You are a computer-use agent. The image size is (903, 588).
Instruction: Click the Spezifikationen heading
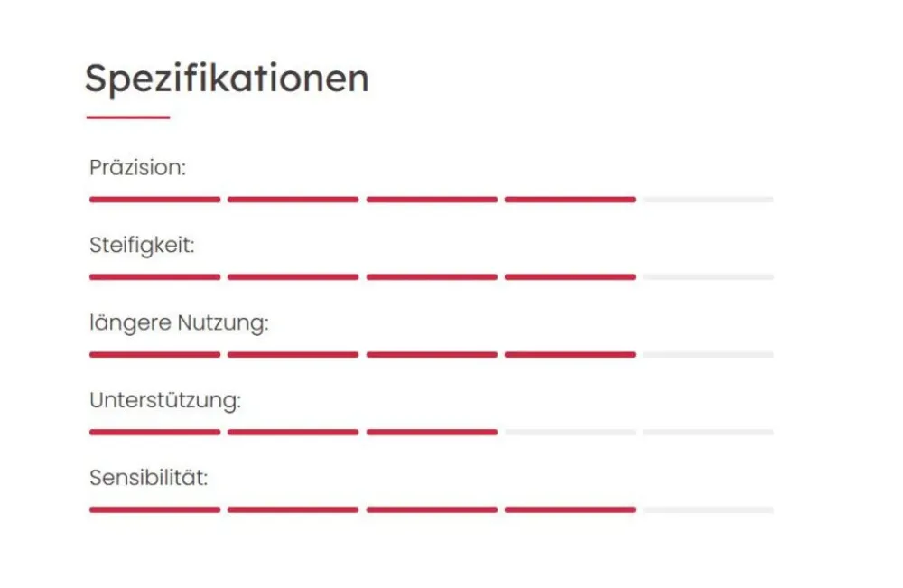click(x=227, y=79)
